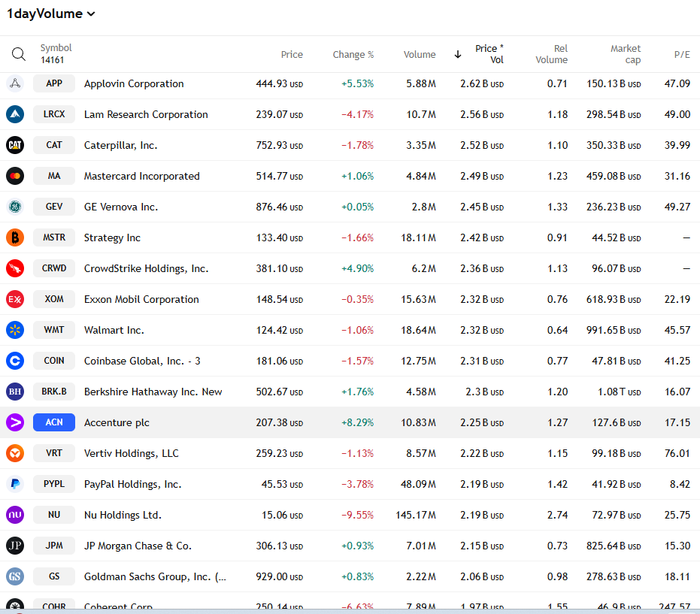Click the Vertiv Holdings logo icon

(x=15, y=453)
